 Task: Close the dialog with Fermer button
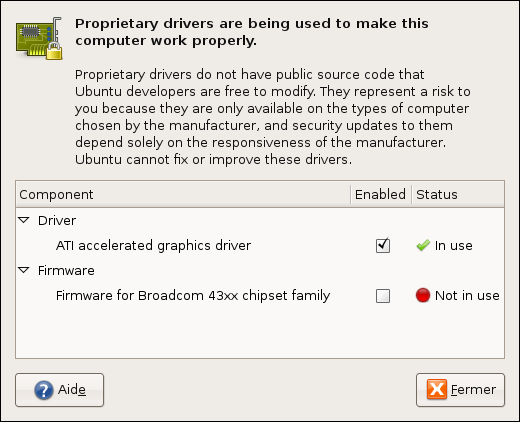[x=460, y=390]
